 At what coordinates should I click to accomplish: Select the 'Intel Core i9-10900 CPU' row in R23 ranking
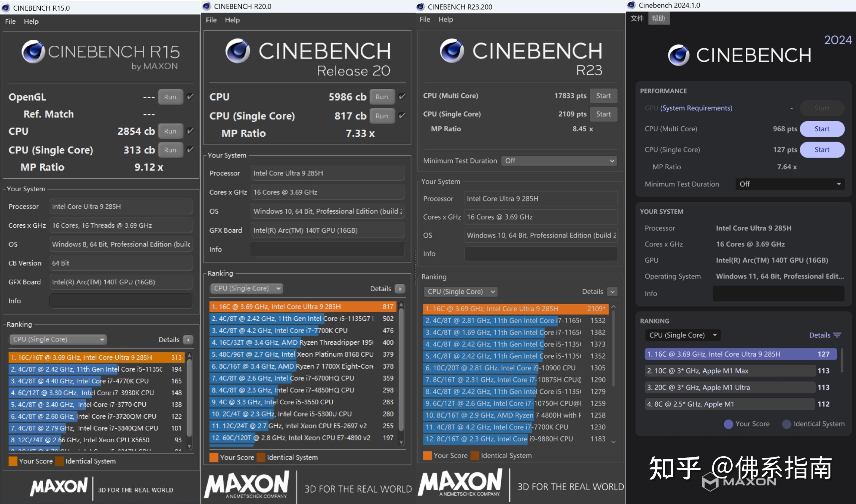tap(515, 368)
